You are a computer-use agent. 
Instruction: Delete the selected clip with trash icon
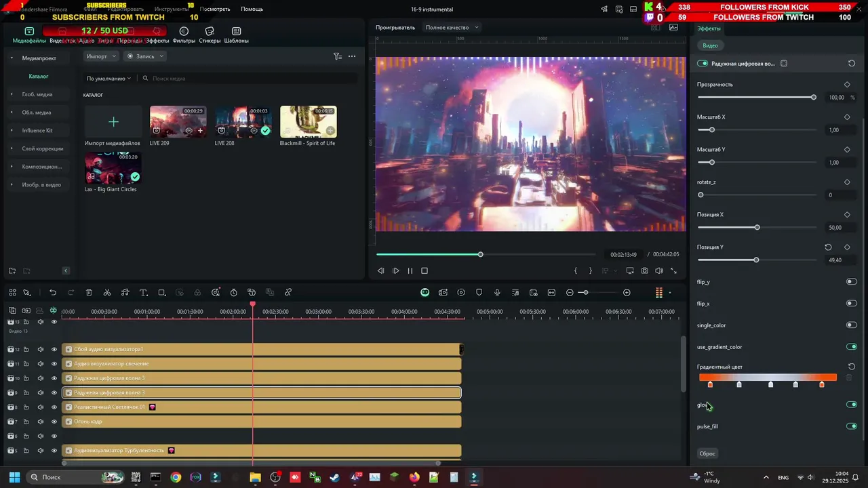coord(89,293)
